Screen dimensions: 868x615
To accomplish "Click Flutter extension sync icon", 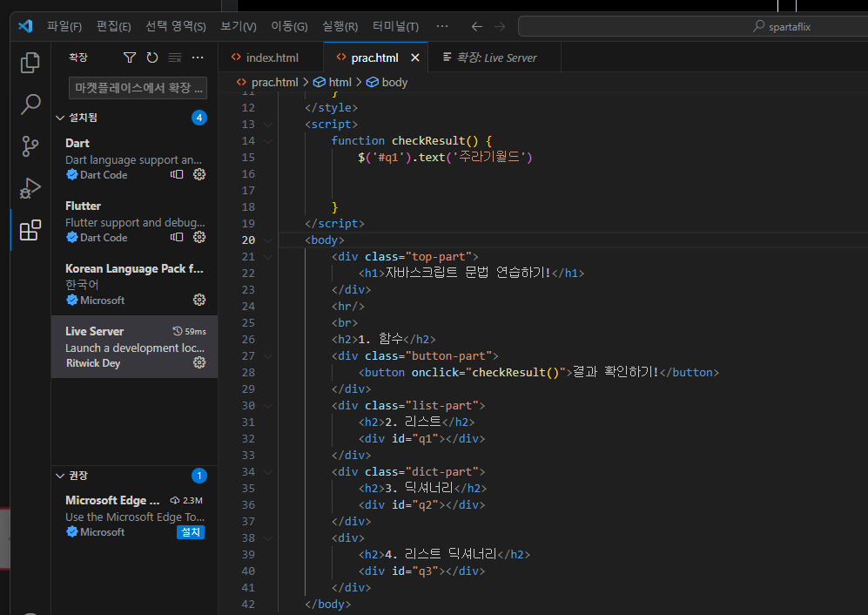I will [177, 237].
